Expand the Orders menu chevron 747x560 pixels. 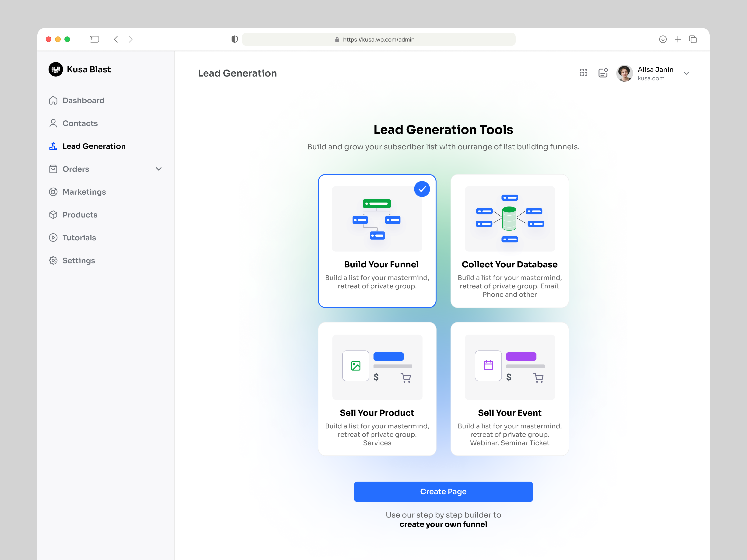pyautogui.click(x=159, y=169)
